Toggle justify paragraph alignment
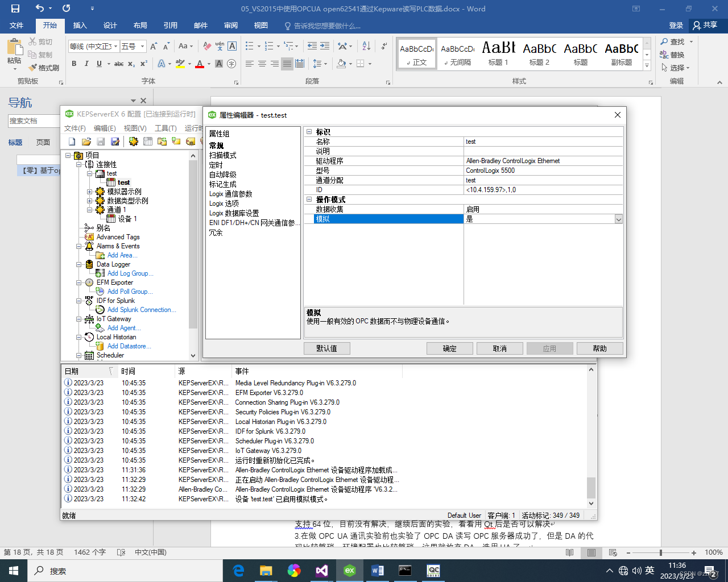The image size is (728, 582). tap(287, 64)
